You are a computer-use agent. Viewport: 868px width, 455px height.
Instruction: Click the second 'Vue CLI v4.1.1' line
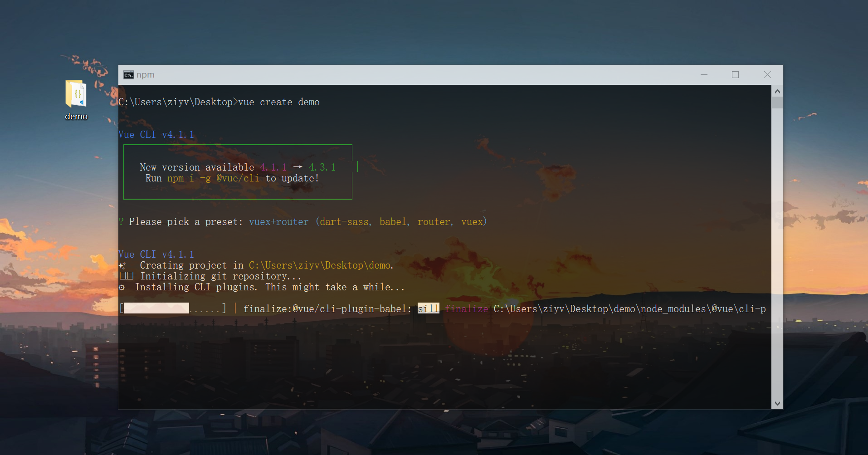(x=156, y=254)
